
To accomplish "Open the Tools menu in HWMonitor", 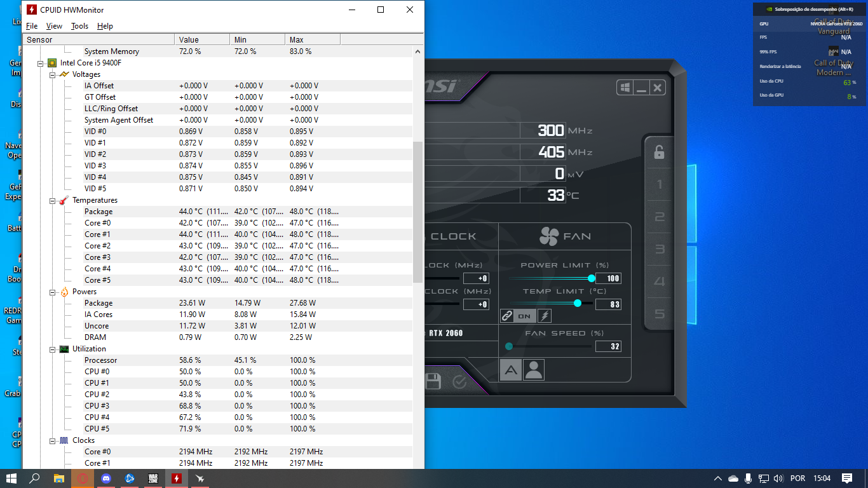I will [79, 26].
